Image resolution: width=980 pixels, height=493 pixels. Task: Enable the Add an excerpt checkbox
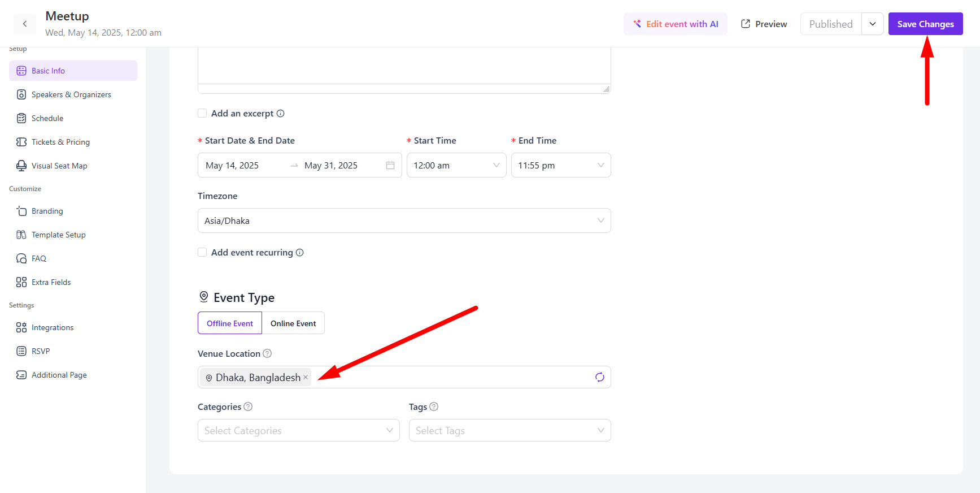click(202, 113)
